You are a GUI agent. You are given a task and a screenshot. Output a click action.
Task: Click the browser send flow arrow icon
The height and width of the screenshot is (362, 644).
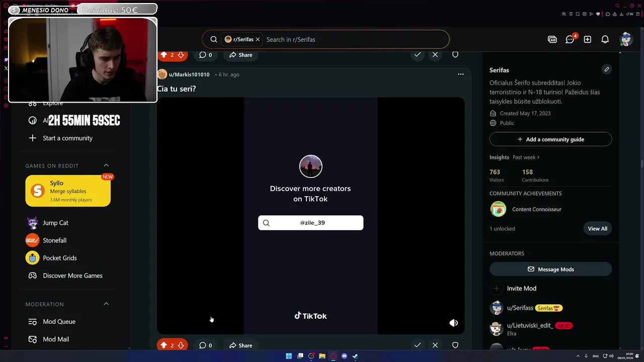pyautogui.click(x=591, y=14)
